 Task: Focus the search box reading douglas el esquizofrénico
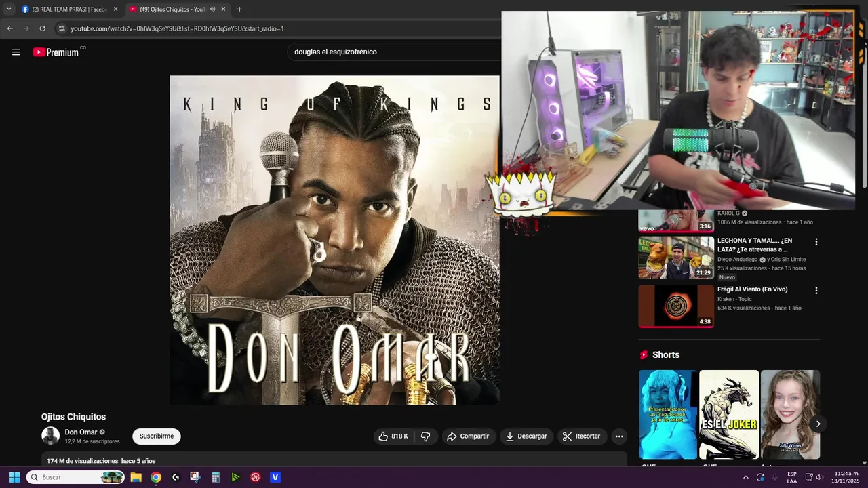click(393, 52)
